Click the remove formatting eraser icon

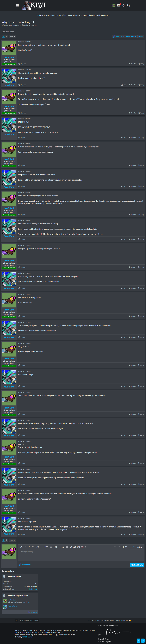pos(22,547)
